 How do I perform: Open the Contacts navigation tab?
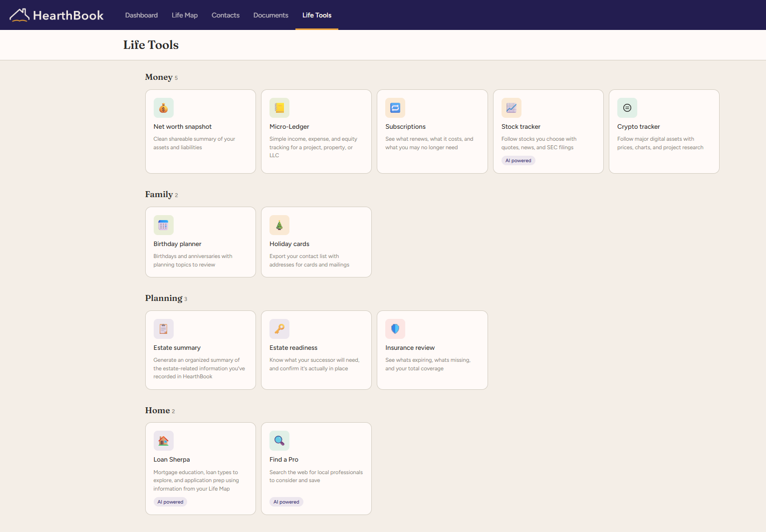tap(226, 15)
